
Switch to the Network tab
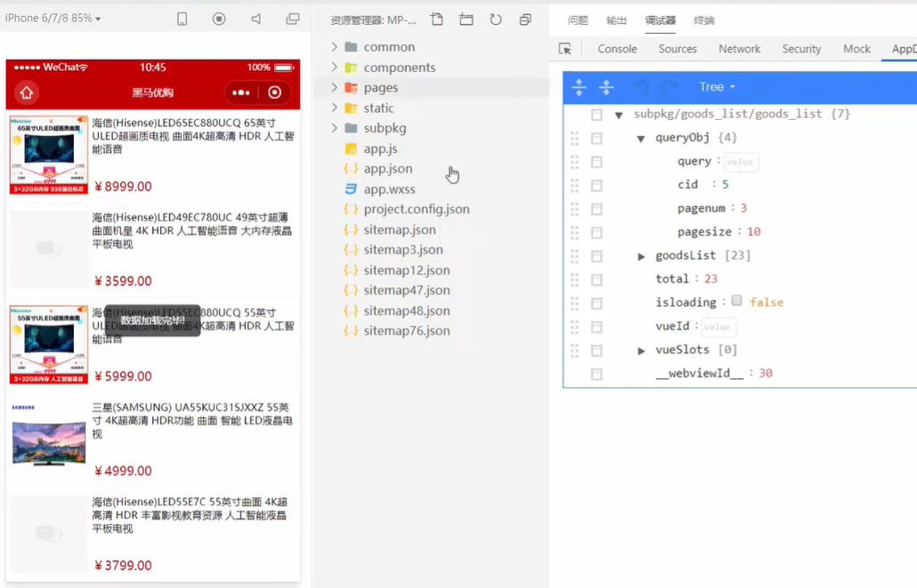[x=739, y=49]
